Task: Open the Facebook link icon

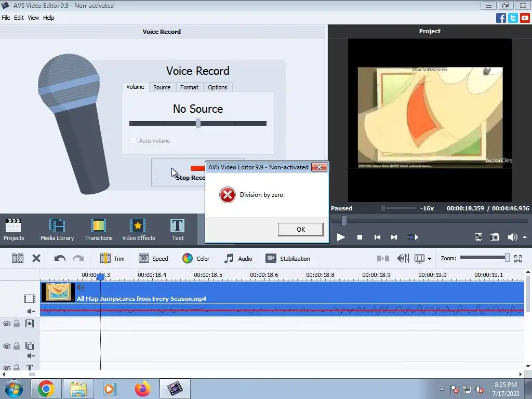Action: [501, 18]
